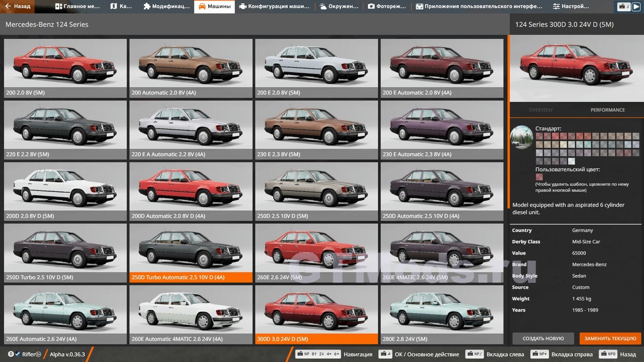Screen dimensions: 644x362
Task: Select the 250D Automatic 2.5 10V D car
Action: tap(442, 191)
